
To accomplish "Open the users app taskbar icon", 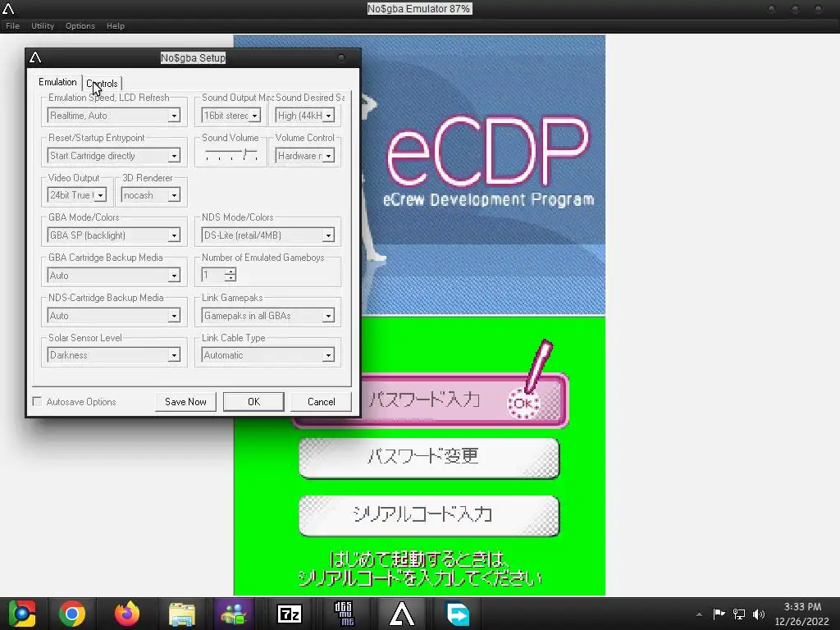I will tap(234, 614).
